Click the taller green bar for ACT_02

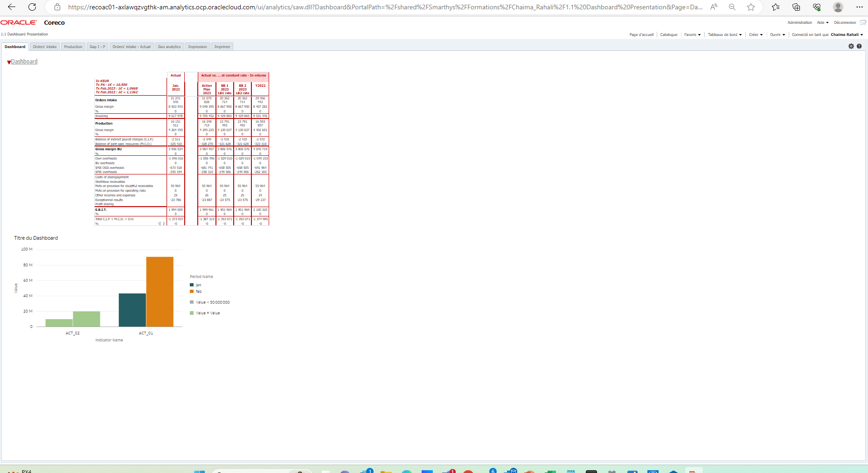click(86, 319)
